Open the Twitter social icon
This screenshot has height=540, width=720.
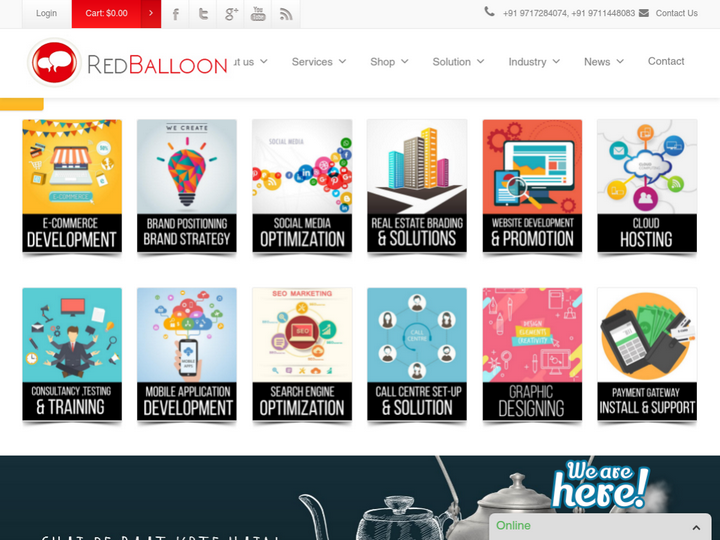click(203, 14)
